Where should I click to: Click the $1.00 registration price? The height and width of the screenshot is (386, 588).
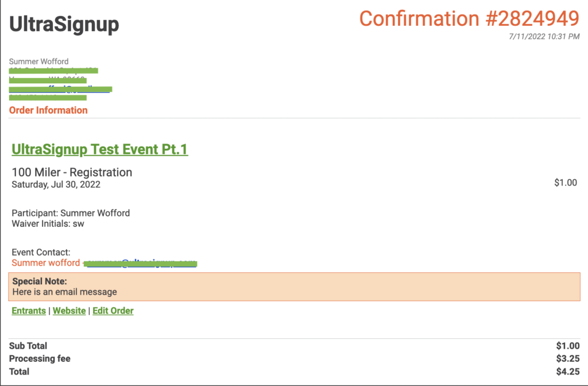(x=566, y=183)
